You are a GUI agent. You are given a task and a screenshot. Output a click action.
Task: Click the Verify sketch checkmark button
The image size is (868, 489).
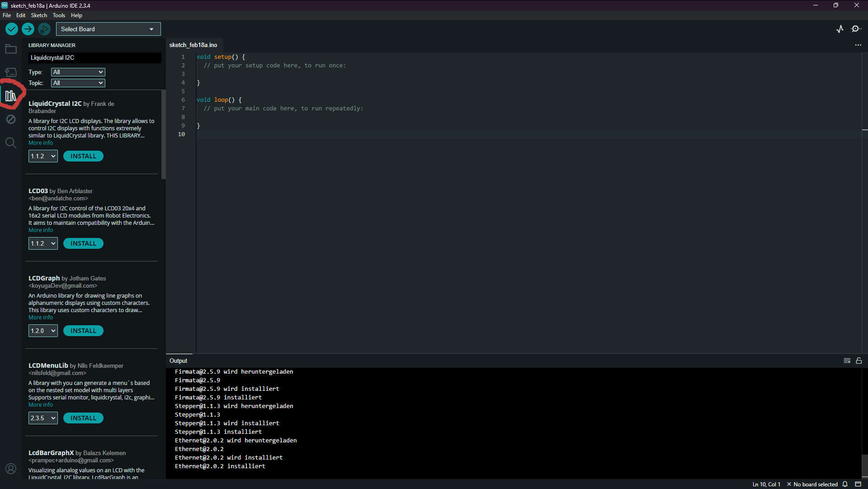coord(12,29)
